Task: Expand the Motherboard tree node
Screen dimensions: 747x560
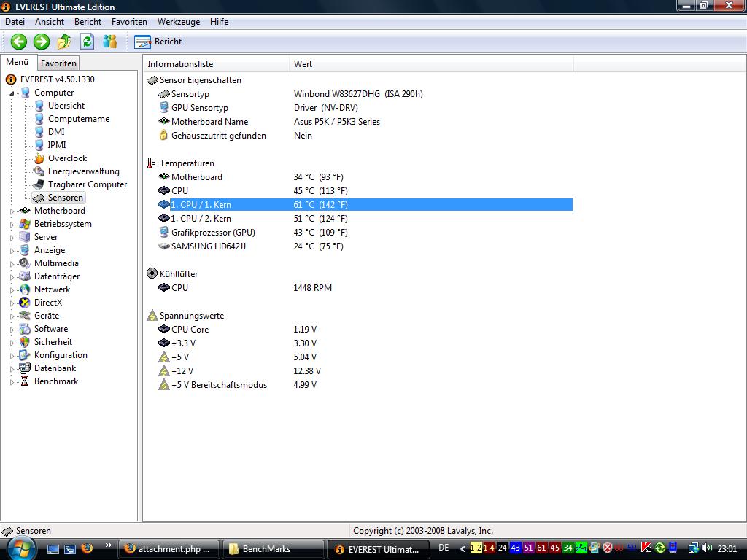Action: pyautogui.click(x=12, y=211)
